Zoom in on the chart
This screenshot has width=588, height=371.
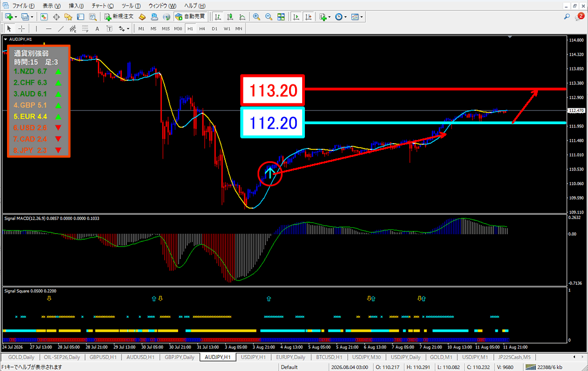pos(256,17)
